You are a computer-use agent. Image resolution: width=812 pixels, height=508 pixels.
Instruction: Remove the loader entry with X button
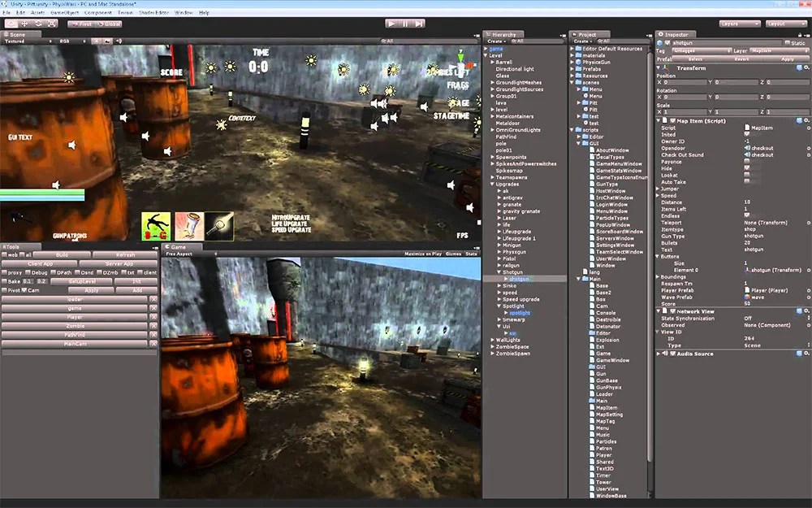pos(153,300)
